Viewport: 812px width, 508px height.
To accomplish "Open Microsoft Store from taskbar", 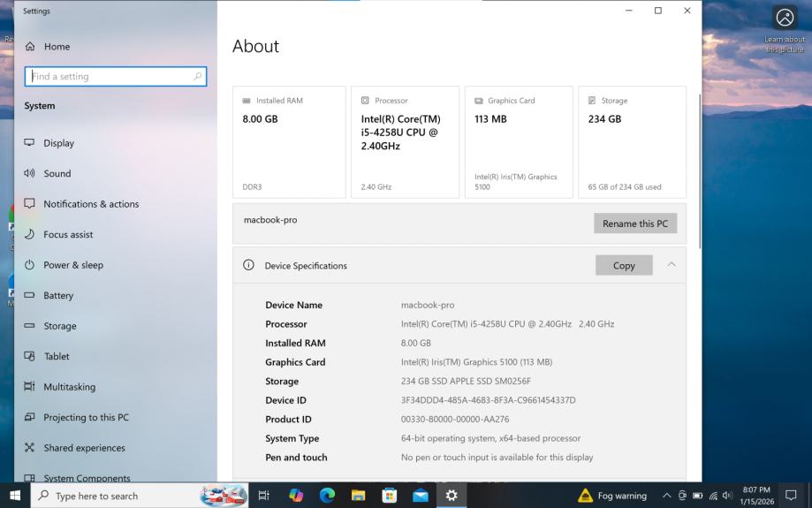I will 389,496.
